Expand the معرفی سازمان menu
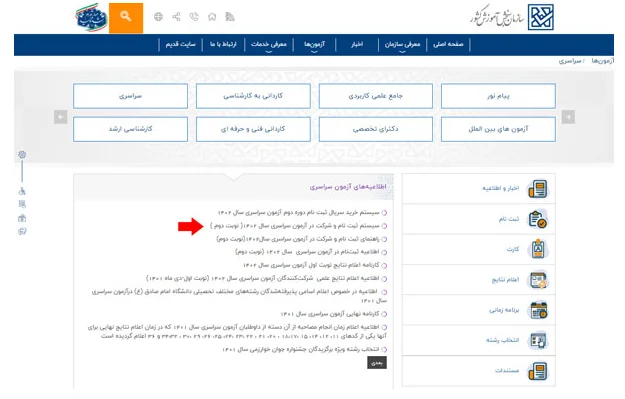Screen dimensions: 625x399 (402, 45)
